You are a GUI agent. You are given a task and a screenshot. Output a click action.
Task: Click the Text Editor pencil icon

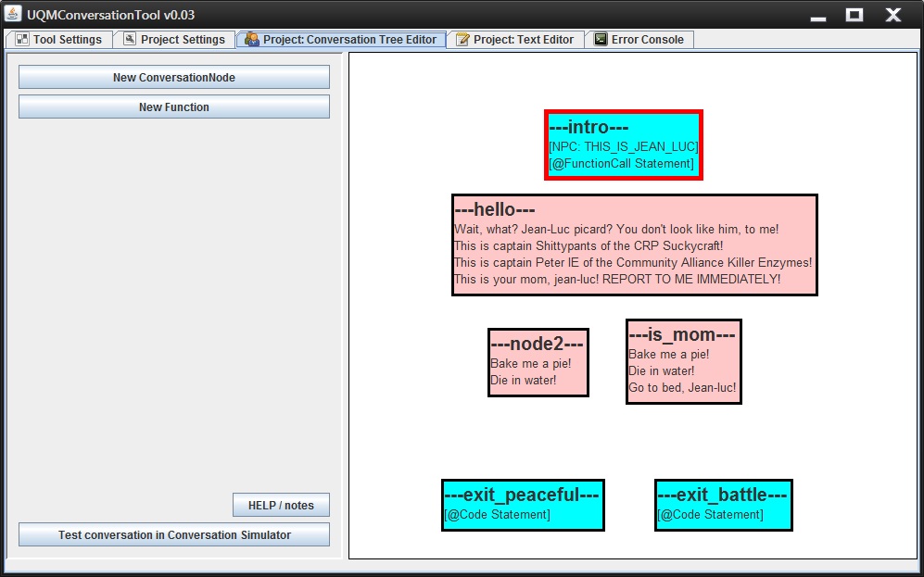click(x=462, y=40)
